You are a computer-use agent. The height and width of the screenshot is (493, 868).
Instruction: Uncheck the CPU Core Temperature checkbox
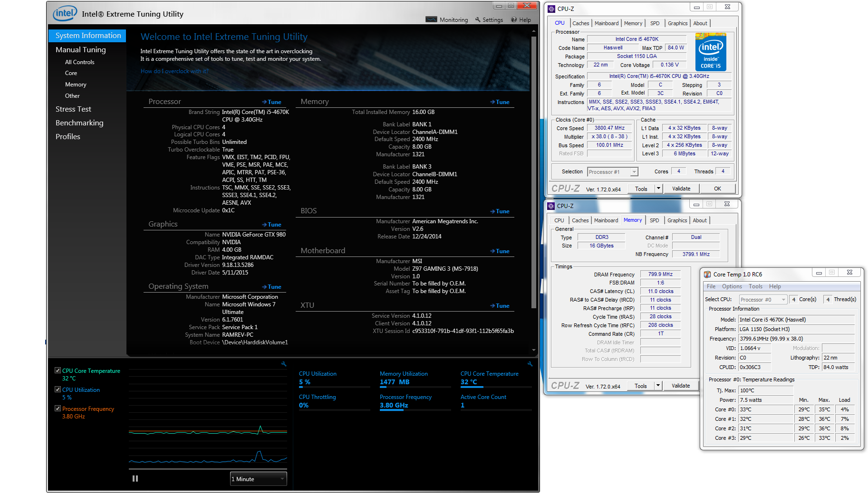pos(58,370)
